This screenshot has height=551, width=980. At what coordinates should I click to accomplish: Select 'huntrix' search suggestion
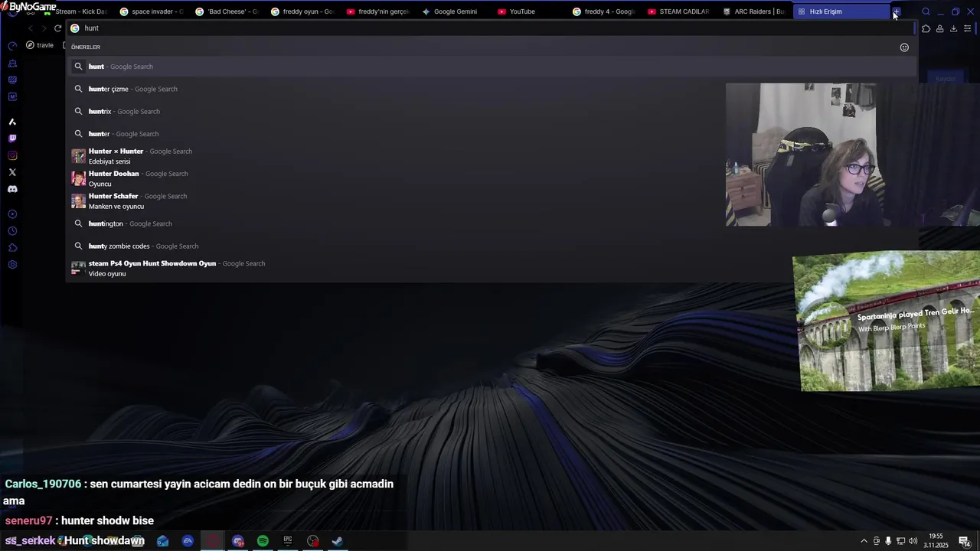[x=491, y=111]
